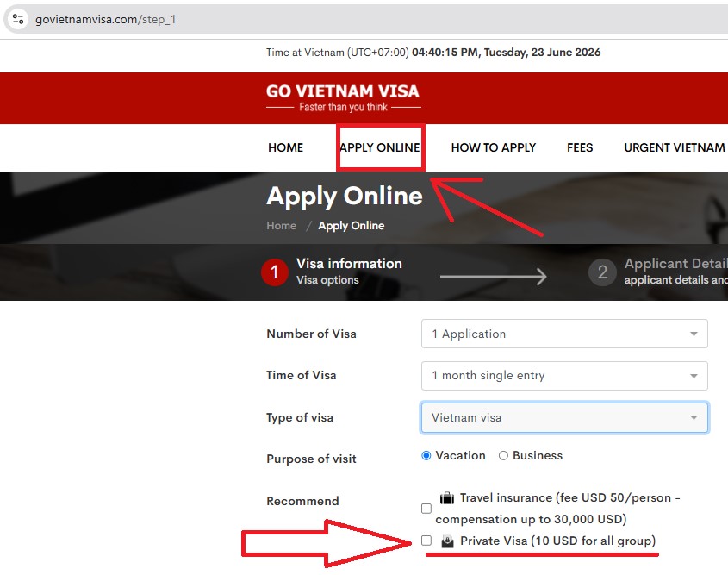Open the FEES menu item
The width and height of the screenshot is (728, 575).
point(580,147)
